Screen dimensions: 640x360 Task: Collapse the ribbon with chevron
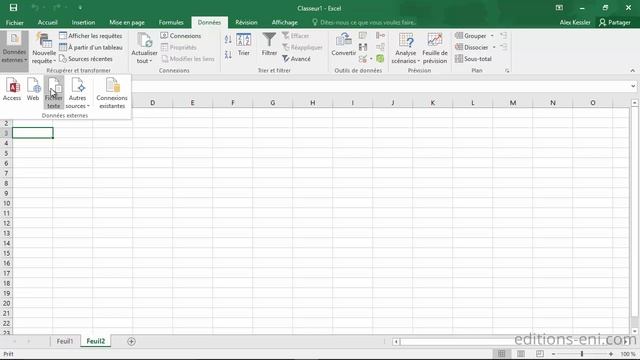pos(632,71)
